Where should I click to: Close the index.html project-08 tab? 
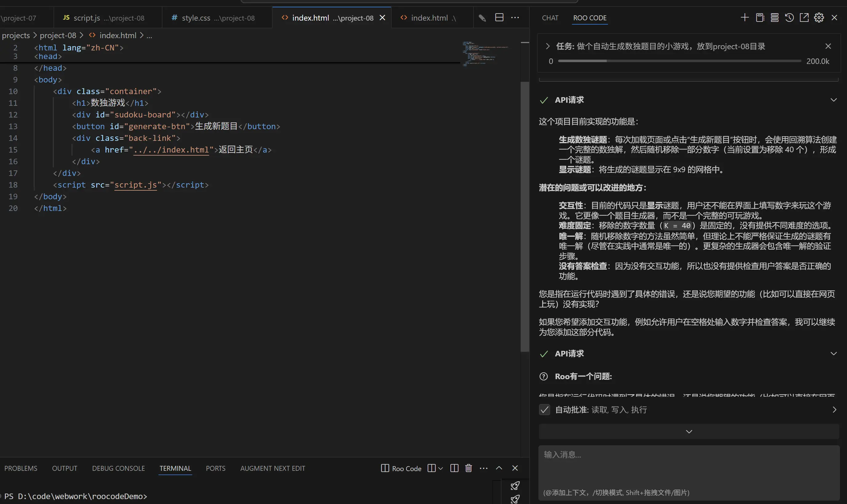coord(382,18)
